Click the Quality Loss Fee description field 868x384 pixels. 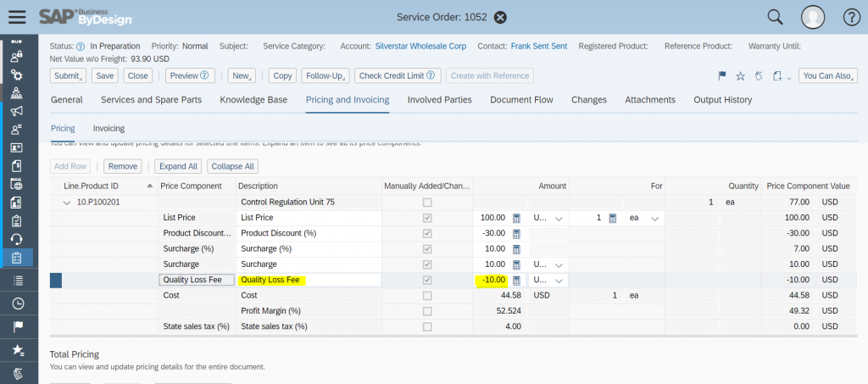pyautogui.click(x=309, y=280)
